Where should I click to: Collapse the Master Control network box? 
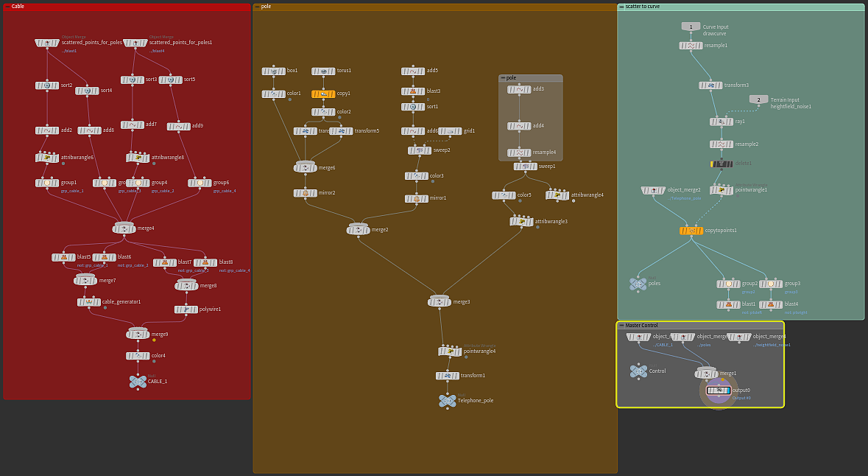pos(621,325)
